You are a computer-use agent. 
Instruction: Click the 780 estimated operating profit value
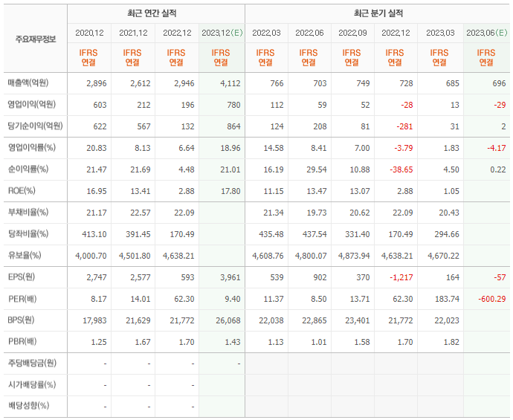[x=233, y=105]
